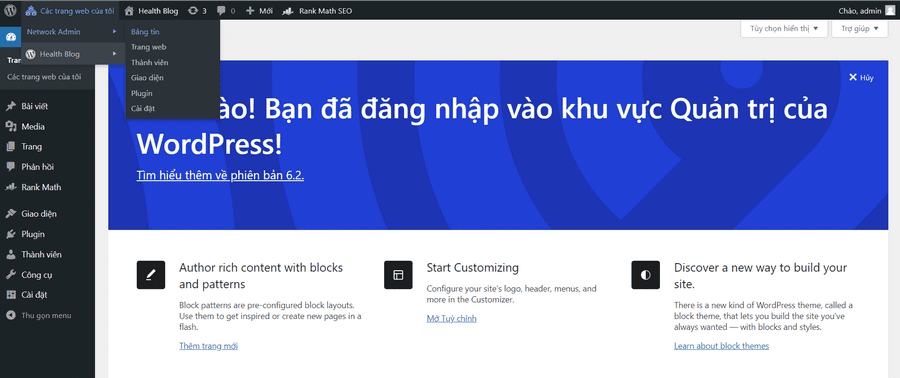The width and height of the screenshot is (900, 378).
Task: Click the Mới new content label
Action: (x=266, y=11)
